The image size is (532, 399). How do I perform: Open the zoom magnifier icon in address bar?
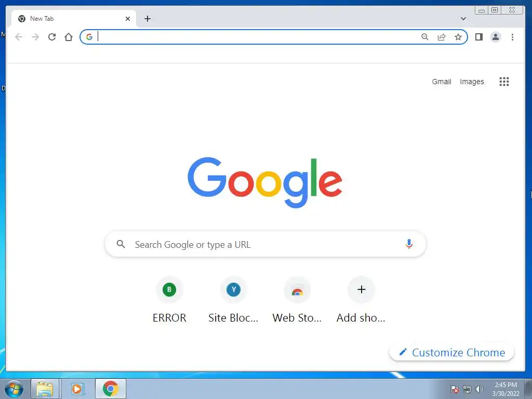click(x=425, y=37)
